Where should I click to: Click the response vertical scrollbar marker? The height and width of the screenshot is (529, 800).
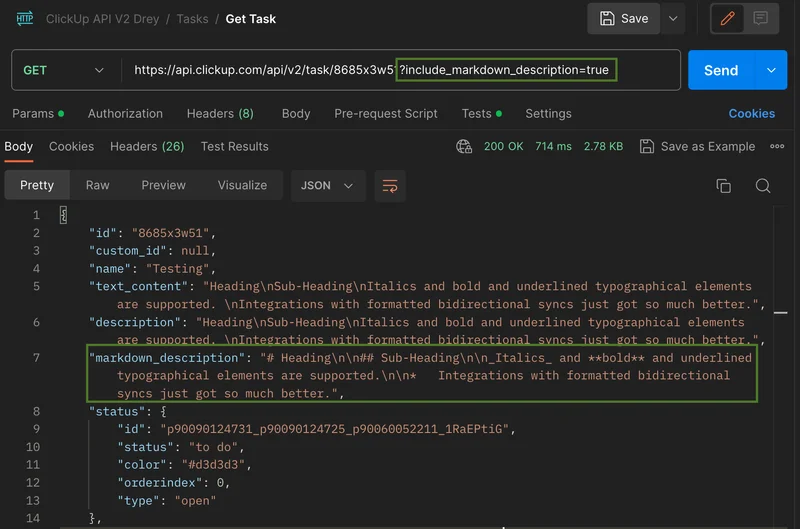coord(780,313)
